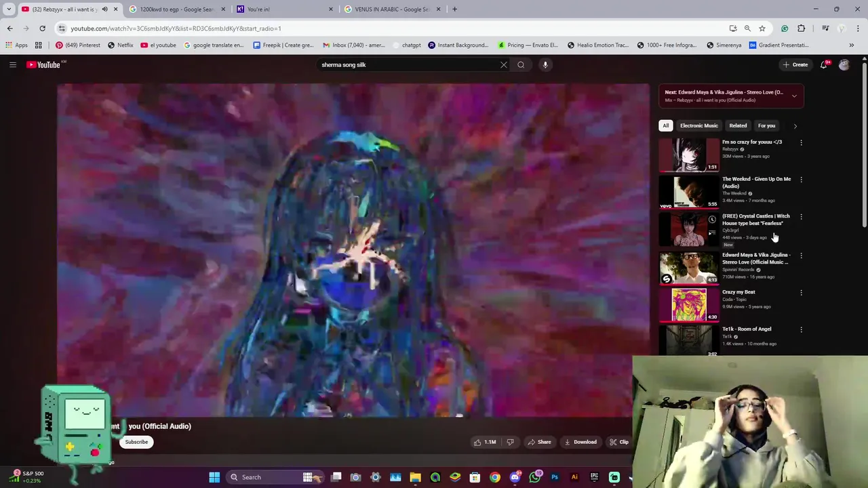868x488 pixels.
Task: Click the Rebzyyx channel name under first suggestion
Action: click(x=730, y=149)
